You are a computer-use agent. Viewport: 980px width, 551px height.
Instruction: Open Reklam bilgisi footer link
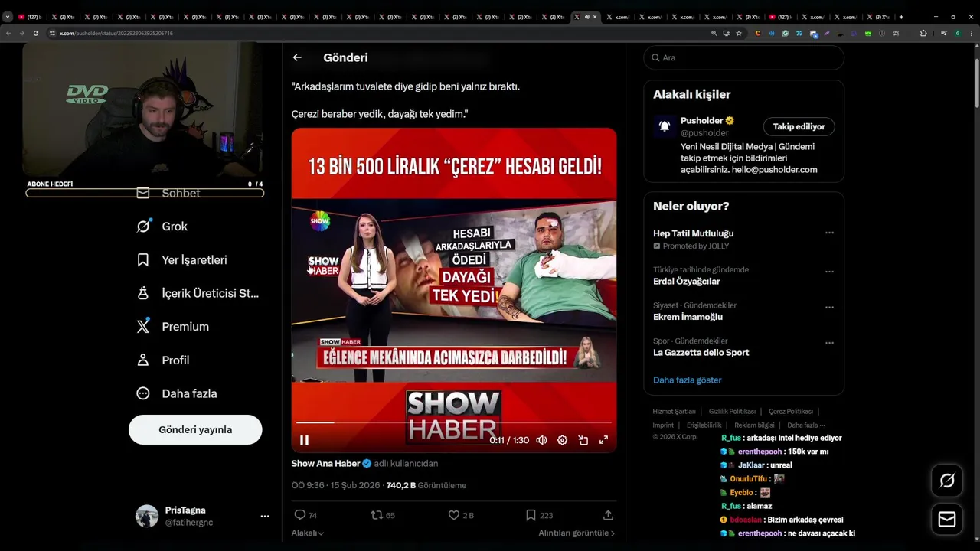pos(754,425)
